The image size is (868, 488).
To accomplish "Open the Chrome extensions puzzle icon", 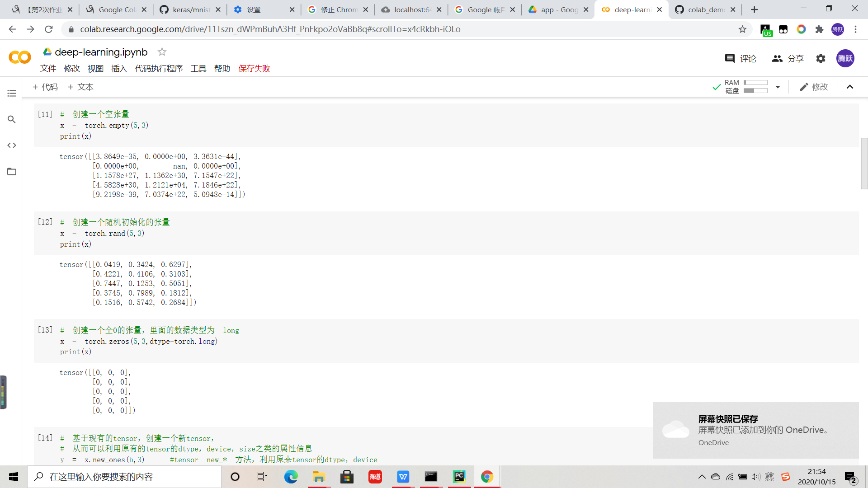I will pyautogui.click(x=819, y=29).
